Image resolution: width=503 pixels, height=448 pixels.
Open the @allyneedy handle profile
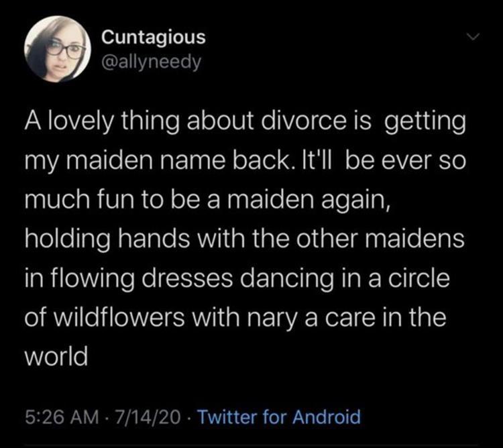(151, 62)
